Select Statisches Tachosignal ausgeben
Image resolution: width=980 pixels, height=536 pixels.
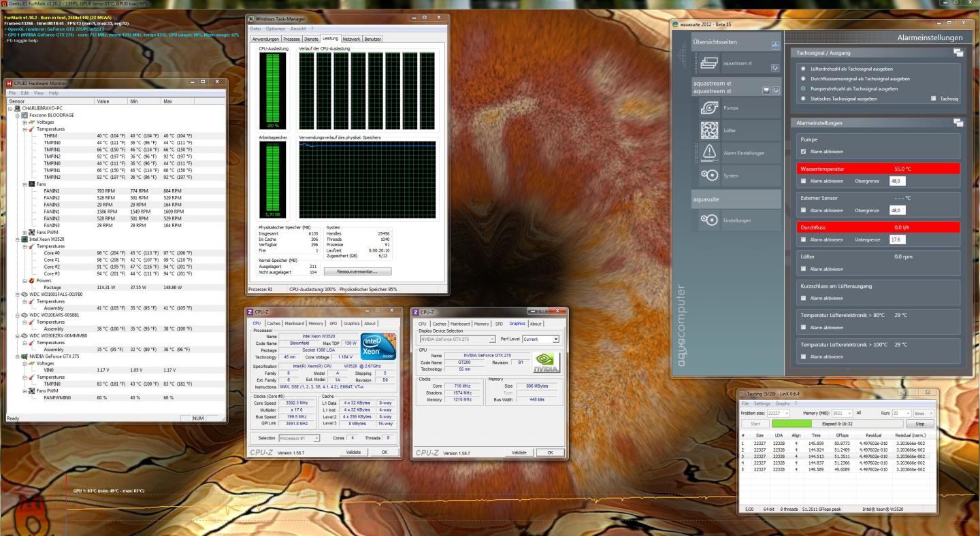803,99
